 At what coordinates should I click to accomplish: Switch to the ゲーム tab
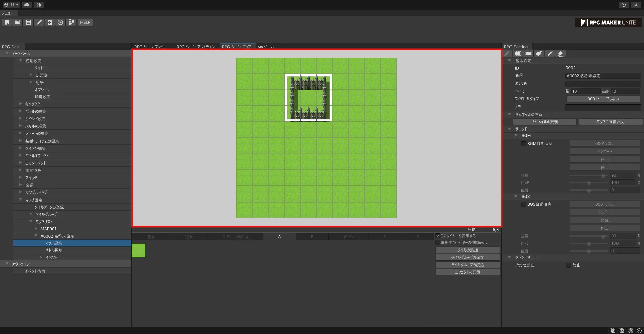(x=266, y=47)
